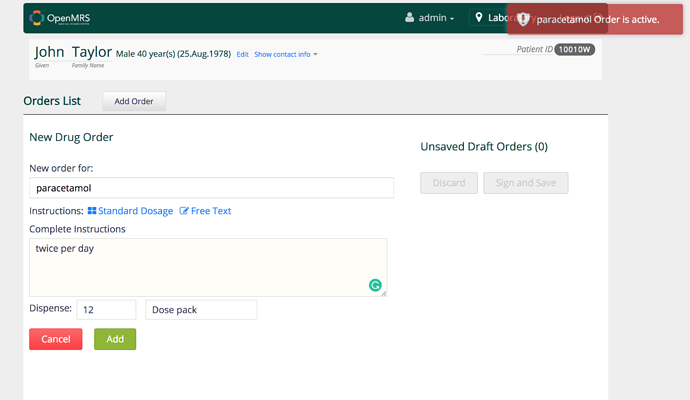The height and width of the screenshot is (400, 690).
Task: Click the Free Text edit icon
Action: click(x=184, y=211)
